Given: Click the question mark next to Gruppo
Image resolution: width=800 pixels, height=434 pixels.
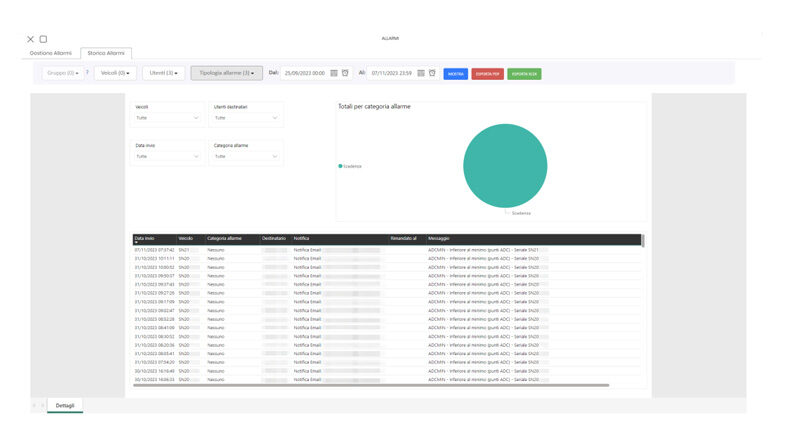Looking at the screenshot, I should (87, 73).
